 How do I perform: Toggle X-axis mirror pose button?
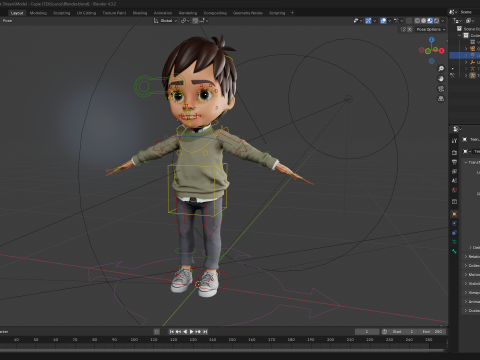click(x=410, y=29)
